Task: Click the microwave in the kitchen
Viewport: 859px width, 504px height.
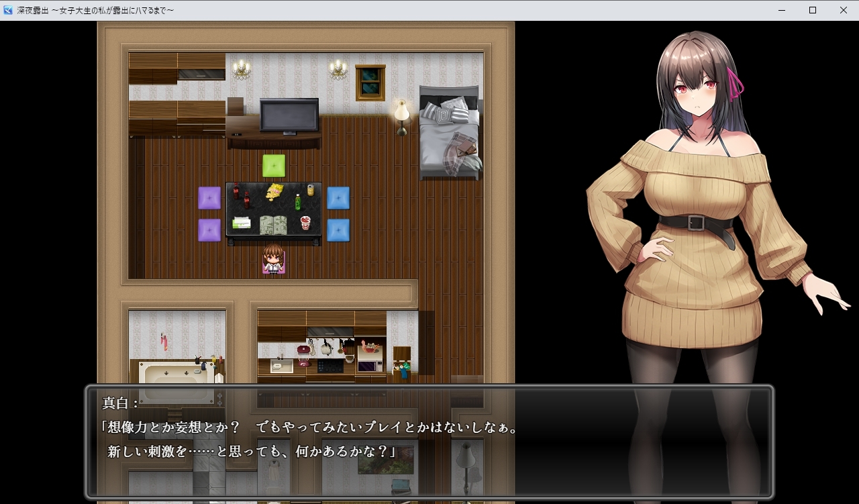Action: (370, 366)
